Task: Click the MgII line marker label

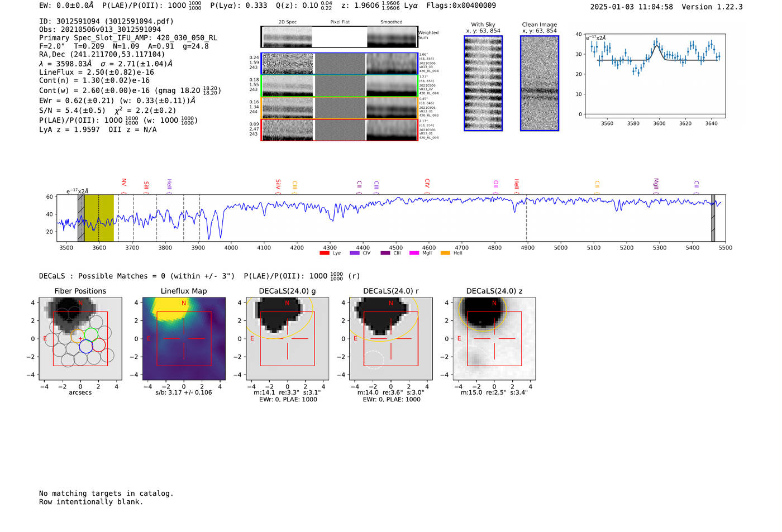Action: coord(656,184)
